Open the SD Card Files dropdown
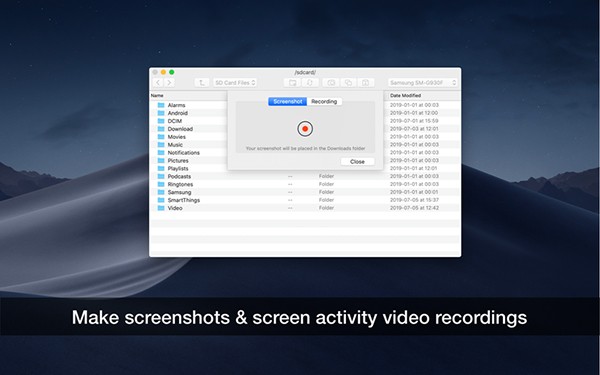Image resolution: width=600 pixels, height=375 pixels. click(235, 83)
